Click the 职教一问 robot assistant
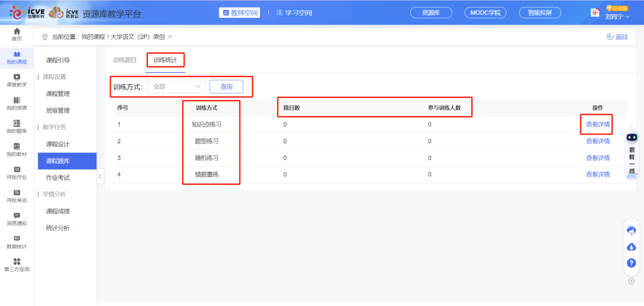644x306 pixels. pyautogui.click(x=632, y=154)
